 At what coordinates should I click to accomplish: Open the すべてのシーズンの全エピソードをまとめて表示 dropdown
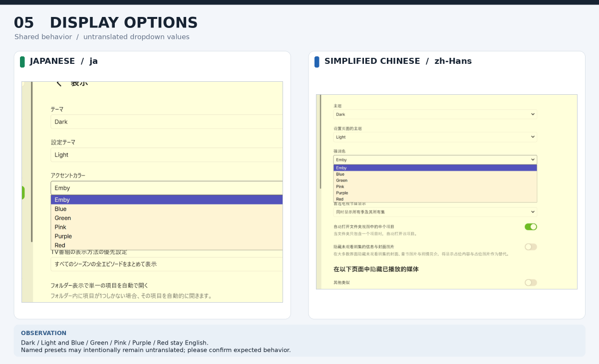click(x=167, y=264)
